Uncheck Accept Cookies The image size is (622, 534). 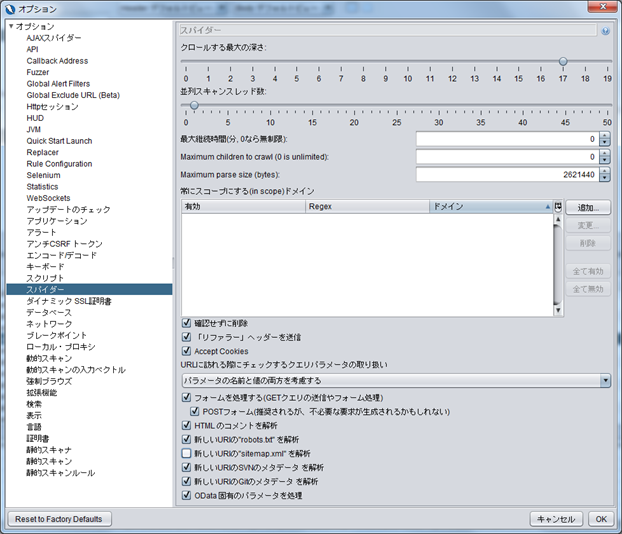[x=186, y=351]
